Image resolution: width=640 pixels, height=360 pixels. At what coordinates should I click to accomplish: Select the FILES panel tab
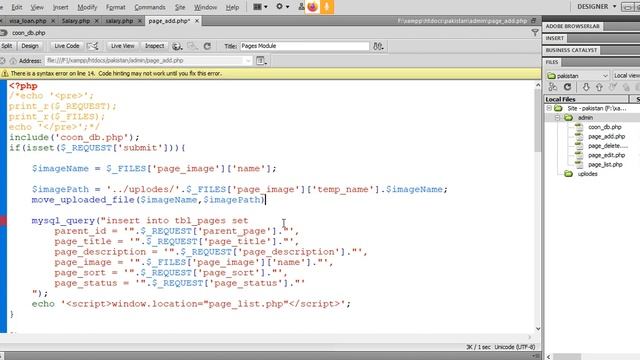tap(552, 62)
